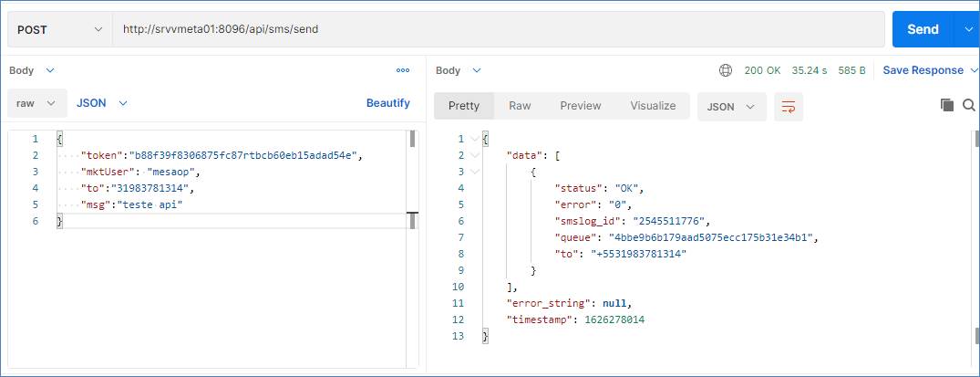Open the POST method dropdown

click(60, 29)
